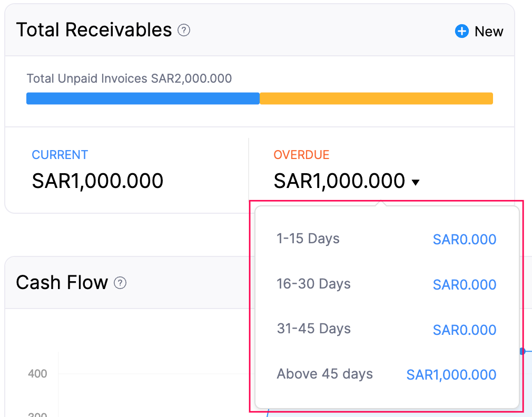Click the New button
Image resolution: width=532 pixels, height=417 pixels.
489,31
